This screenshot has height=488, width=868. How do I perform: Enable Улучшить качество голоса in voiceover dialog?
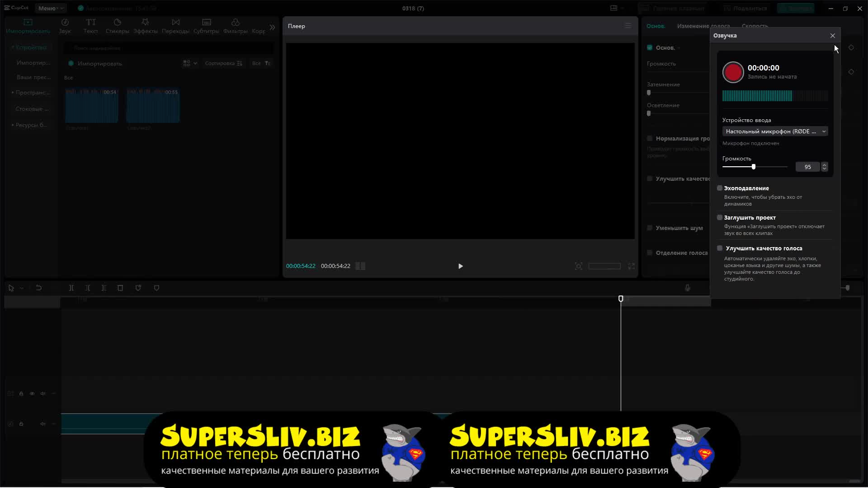coord(719,248)
